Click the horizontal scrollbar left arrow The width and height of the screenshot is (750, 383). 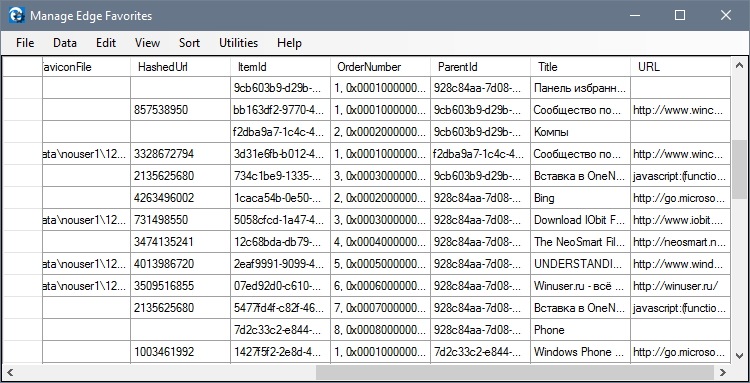coord(10,372)
